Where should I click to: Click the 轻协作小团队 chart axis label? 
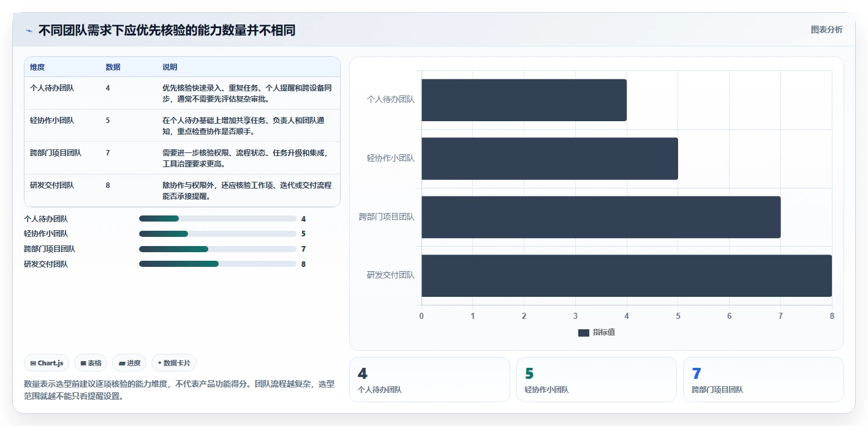pyautogui.click(x=391, y=158)
